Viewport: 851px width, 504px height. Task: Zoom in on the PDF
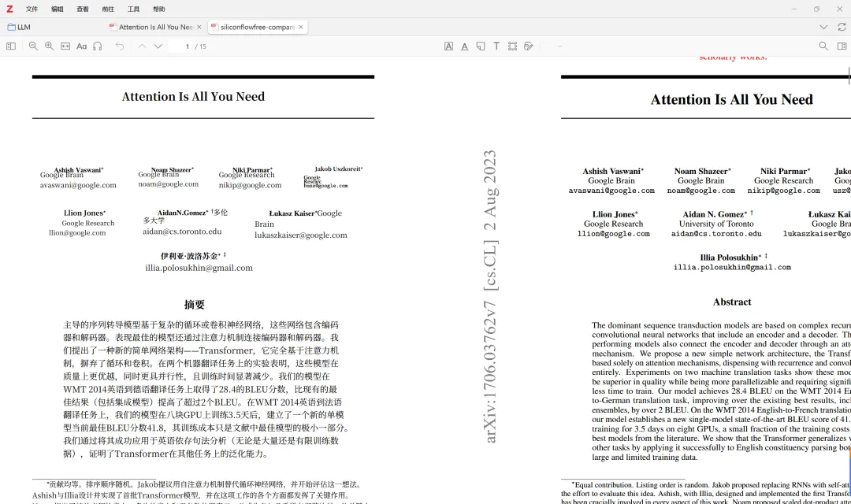pos(50,46)
